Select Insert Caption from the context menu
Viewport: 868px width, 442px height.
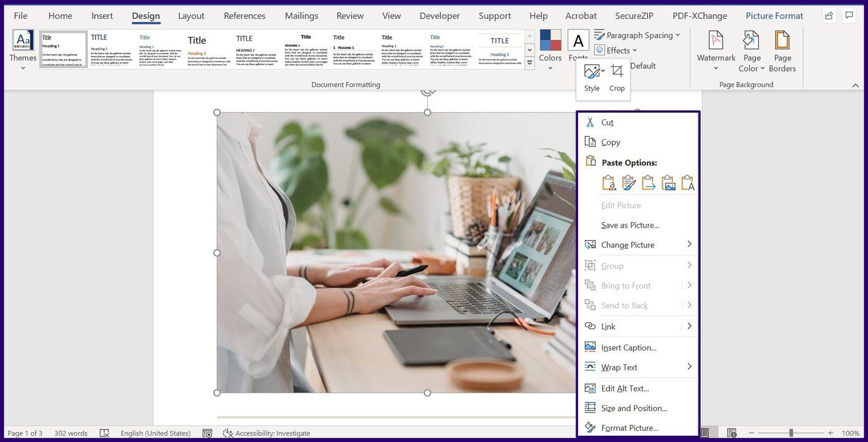(629, 347)
